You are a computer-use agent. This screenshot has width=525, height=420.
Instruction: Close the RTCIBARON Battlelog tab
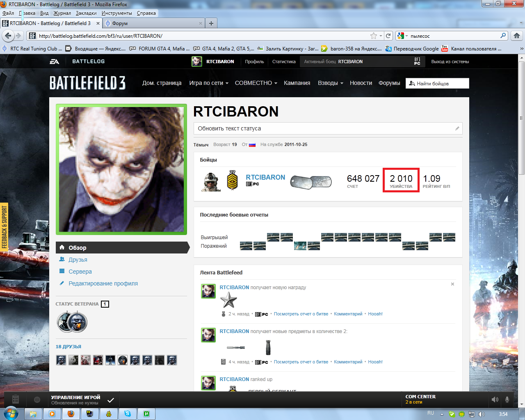(x=98, y=23)
